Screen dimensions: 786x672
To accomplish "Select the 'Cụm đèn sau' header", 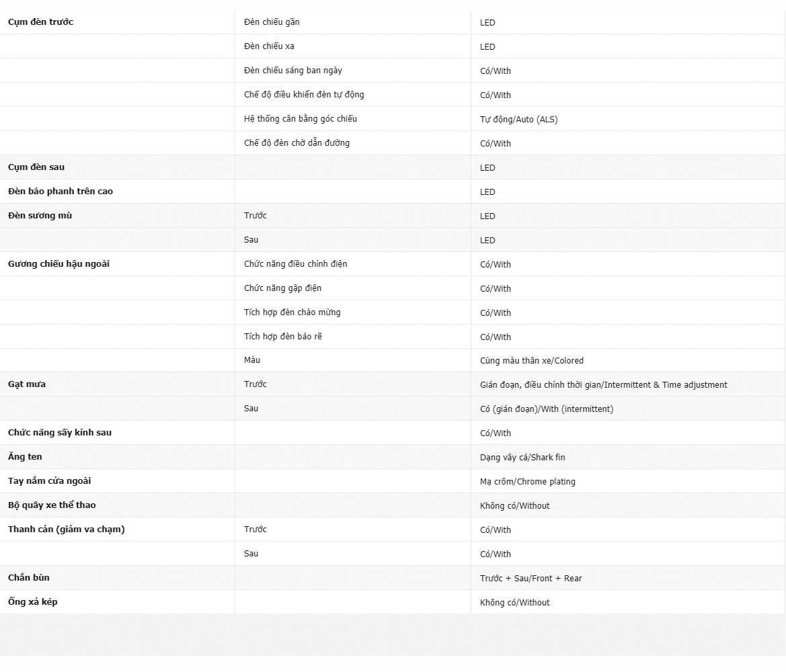I will (36, 167).
